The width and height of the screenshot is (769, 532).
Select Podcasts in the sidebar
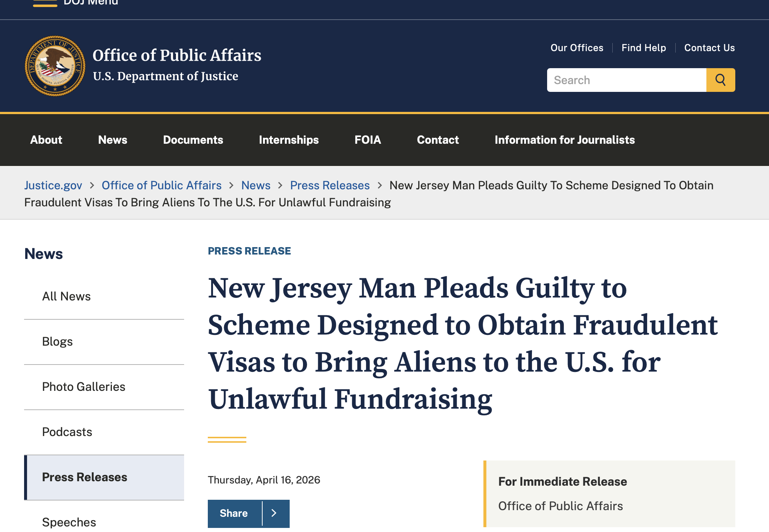pos(67,432)
